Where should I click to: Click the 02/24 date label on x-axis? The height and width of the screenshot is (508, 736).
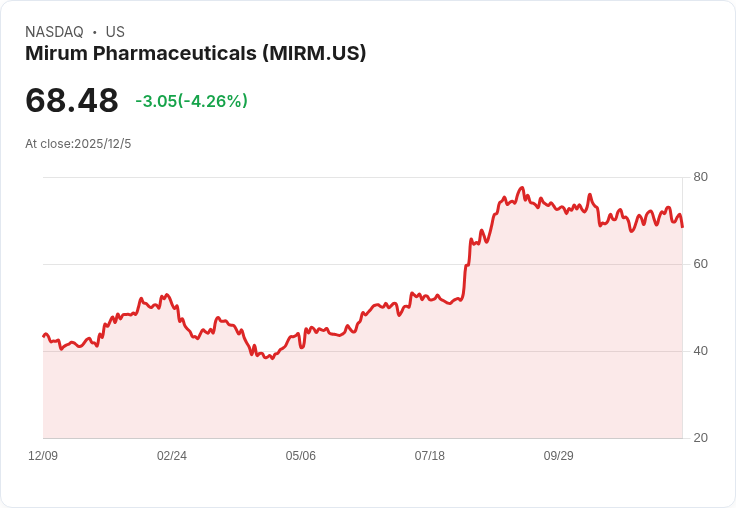coord(172,455)
